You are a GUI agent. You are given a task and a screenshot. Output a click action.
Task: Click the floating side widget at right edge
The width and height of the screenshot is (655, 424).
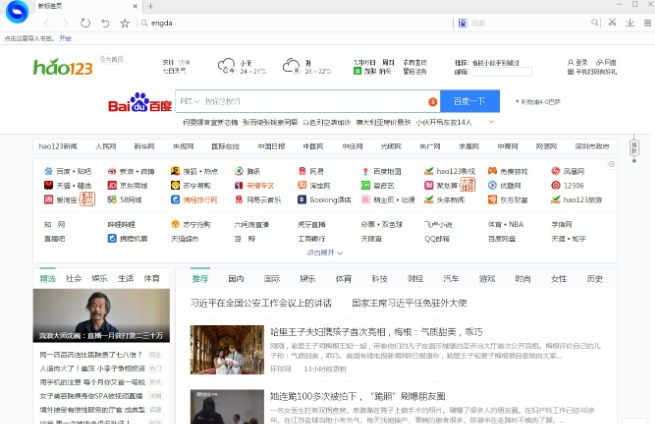634,148
